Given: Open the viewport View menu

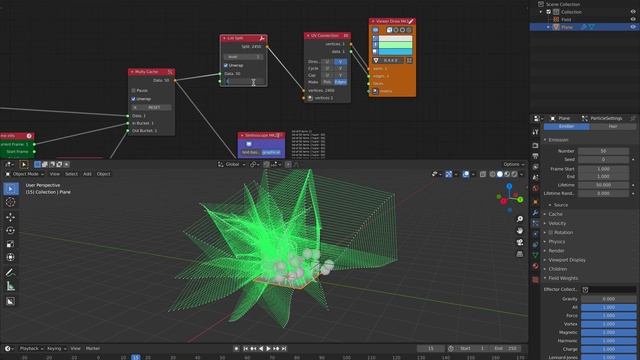Looking at the screenshot, I should click(54, 174).
